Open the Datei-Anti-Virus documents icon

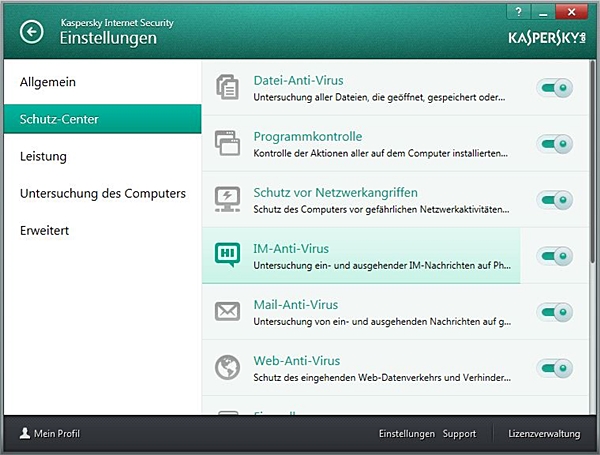tap(227, 87)
